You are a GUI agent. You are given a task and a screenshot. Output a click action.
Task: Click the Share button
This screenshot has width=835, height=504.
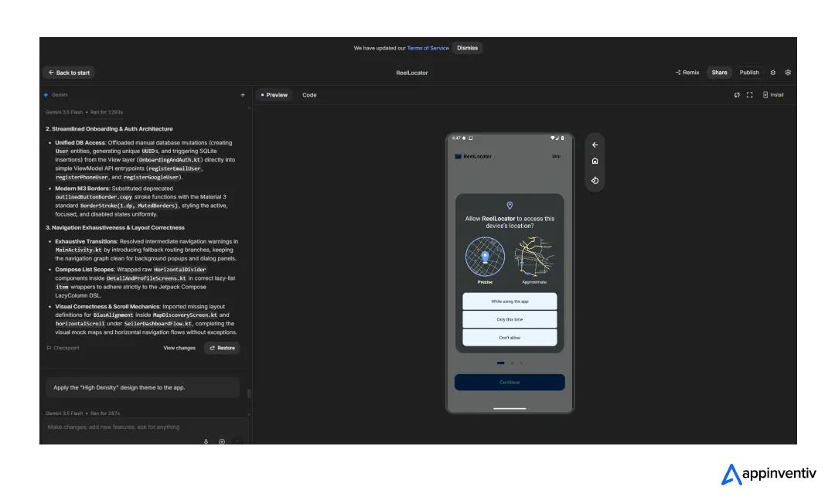click(x=719, y=73)
